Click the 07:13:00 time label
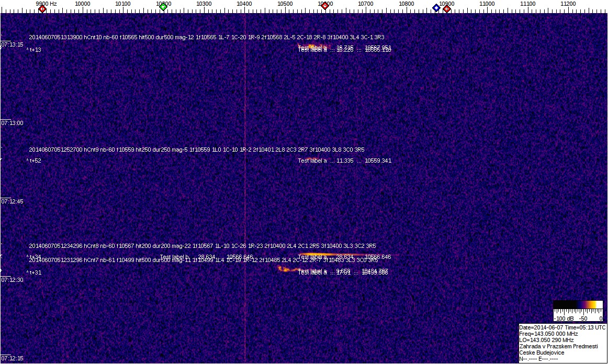Viewport: 608px width, 364px height. (x=13, y=123)
